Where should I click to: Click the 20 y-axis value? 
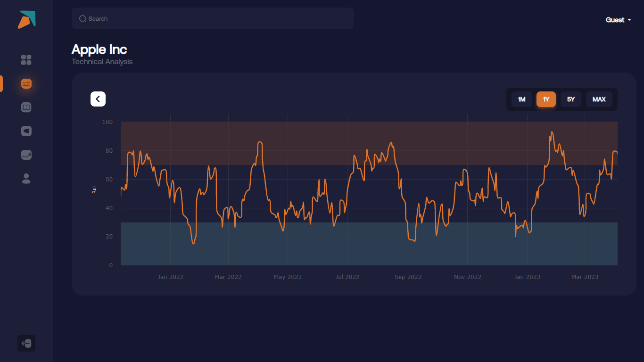click(x=109, y=237)
